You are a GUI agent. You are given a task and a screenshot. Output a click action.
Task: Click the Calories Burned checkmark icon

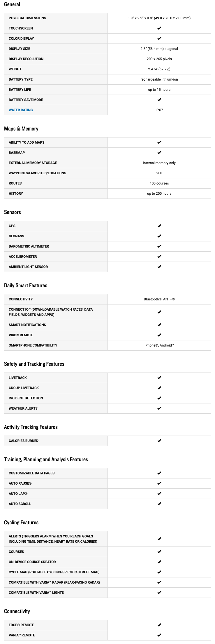tap(159, 441)
